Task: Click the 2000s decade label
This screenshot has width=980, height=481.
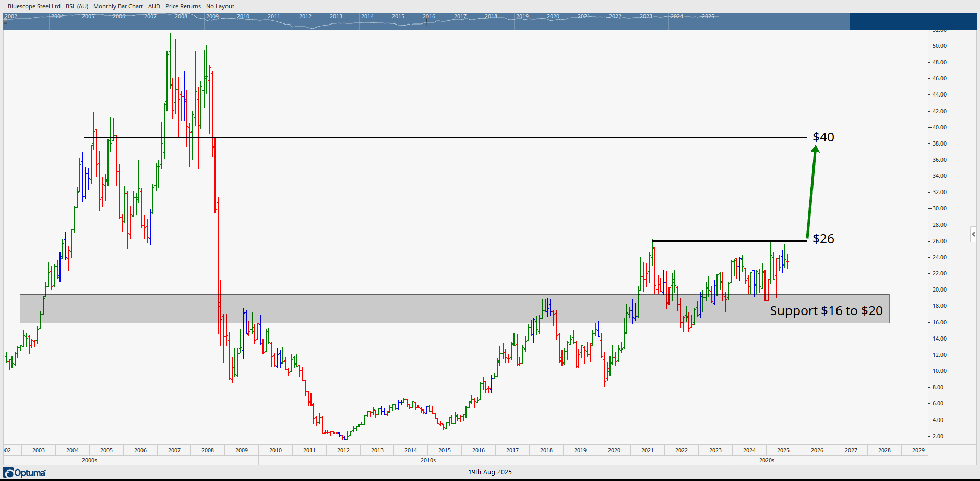Action: pos(90,460)
